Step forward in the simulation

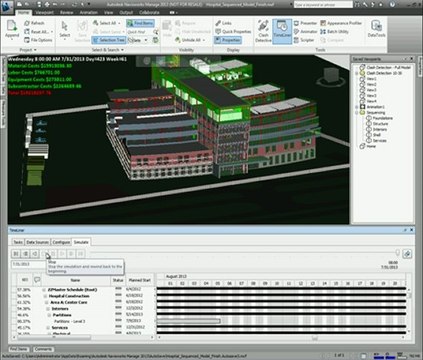pyautogui.click(x=71, y=254)
